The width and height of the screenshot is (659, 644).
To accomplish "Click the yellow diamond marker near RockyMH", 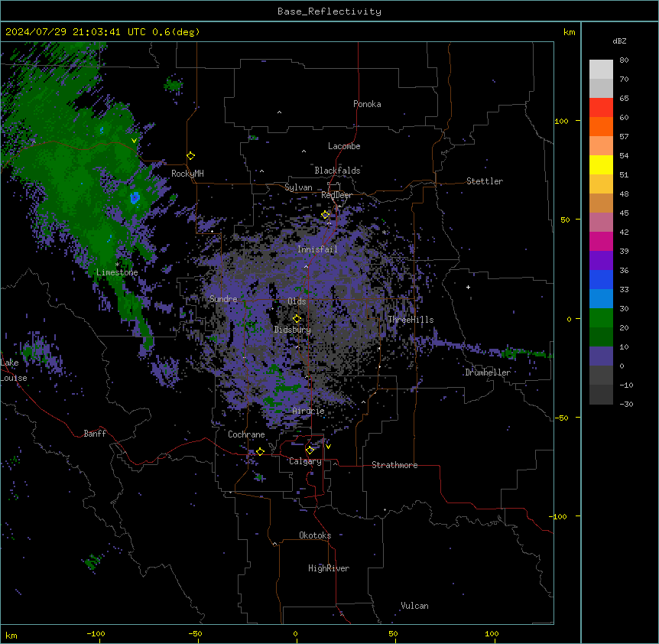I will [x=191, y=156].
